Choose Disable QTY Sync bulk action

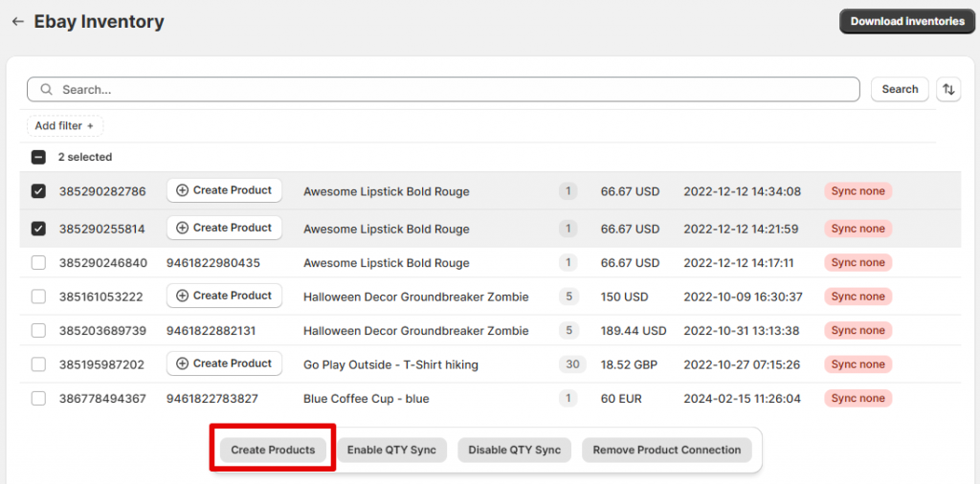(514, 450)
